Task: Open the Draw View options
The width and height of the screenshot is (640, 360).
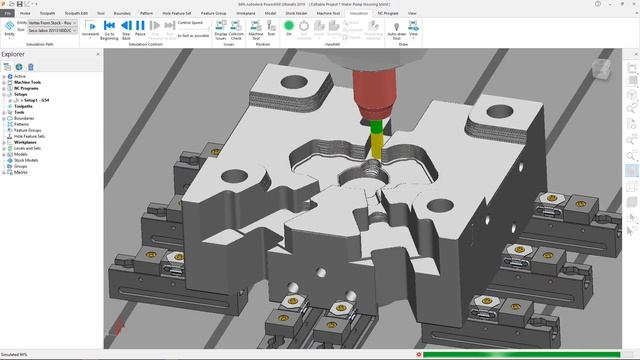Action: point(413,29)
